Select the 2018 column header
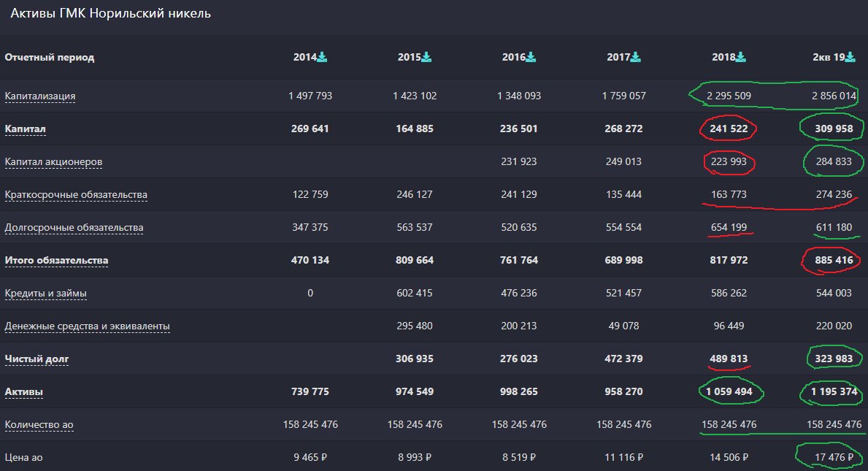The image size is (868, 471). pos(723,57)
